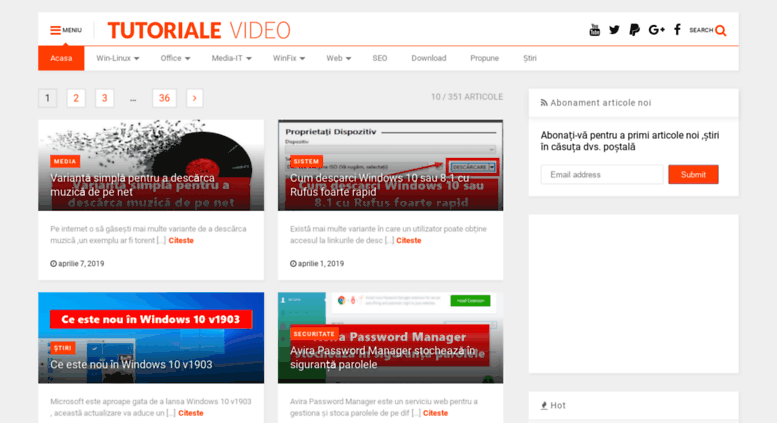Screen dimensions: 777x423
Task: Select pagination page 1
Action: coord(48,98)
